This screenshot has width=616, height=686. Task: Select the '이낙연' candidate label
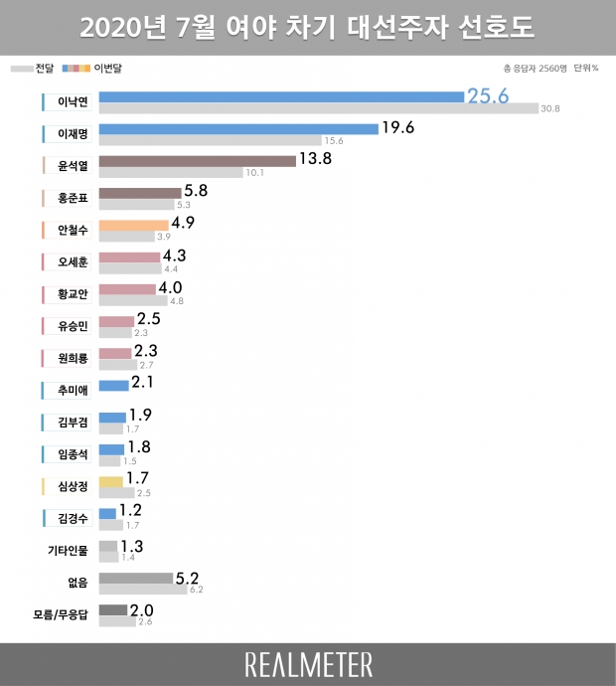coord(67,102)
